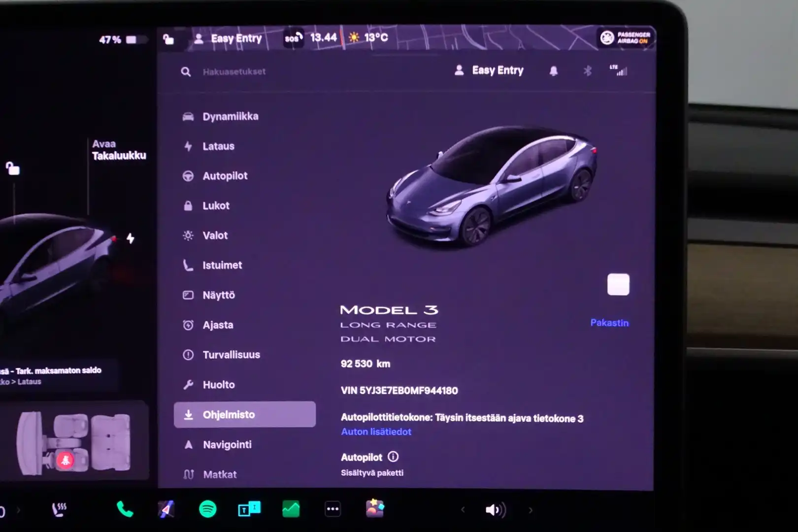Image resolution: width=798 pixels, height=532 pixels.
Task: Open the Easy Entry profile in settings header
Action: point(489,70)
